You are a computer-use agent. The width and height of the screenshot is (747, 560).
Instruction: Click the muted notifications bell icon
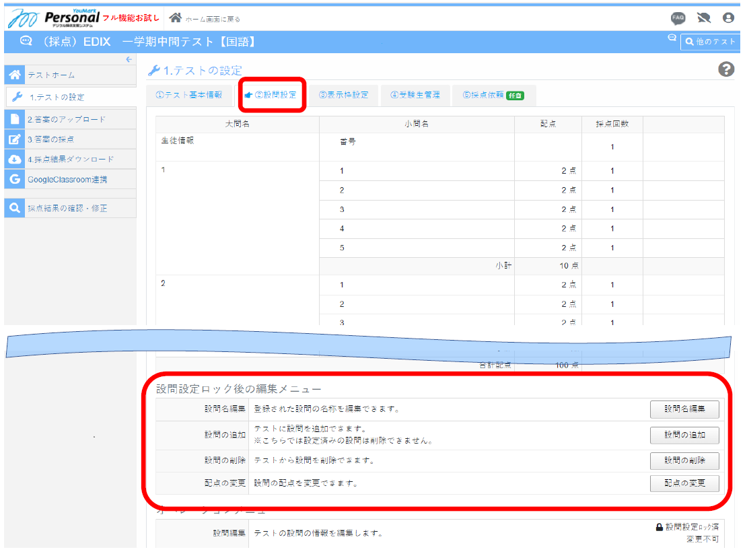[703, 19]
